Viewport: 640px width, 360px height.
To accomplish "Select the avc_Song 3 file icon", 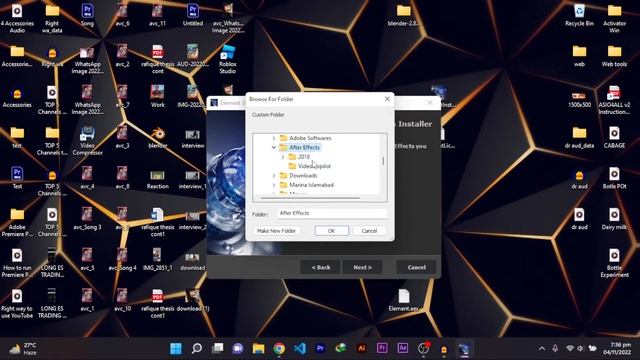I will (x=87, y=219).
